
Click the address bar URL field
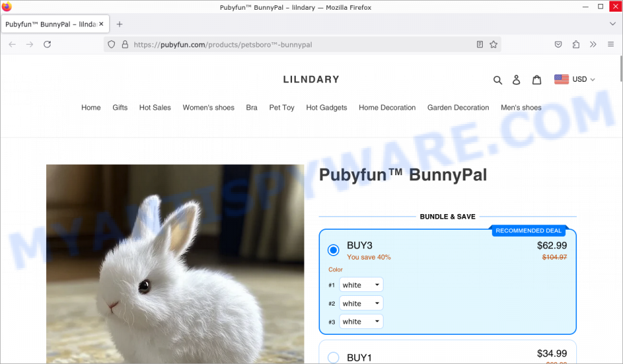point(302,45)
